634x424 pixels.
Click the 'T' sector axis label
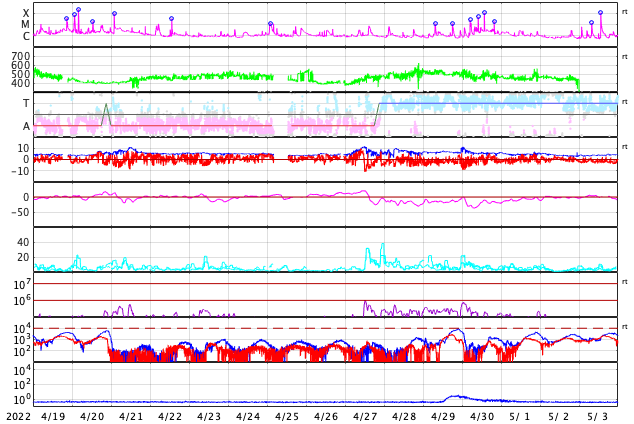click(26, 103)
